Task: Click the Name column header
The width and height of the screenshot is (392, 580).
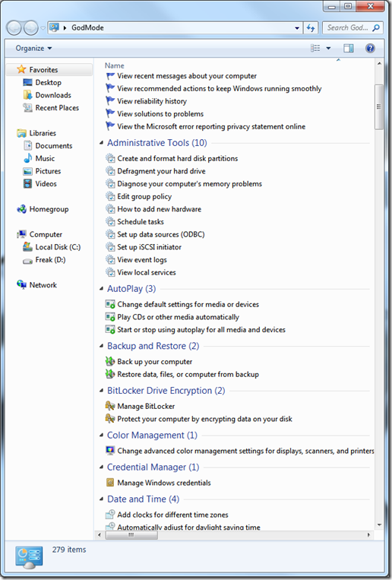Action: point(114,65)
